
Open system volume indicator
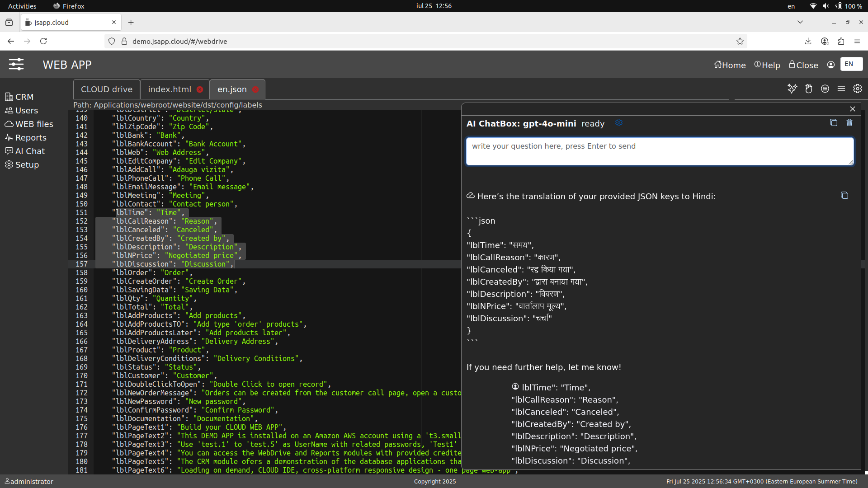tap(826, 6)
